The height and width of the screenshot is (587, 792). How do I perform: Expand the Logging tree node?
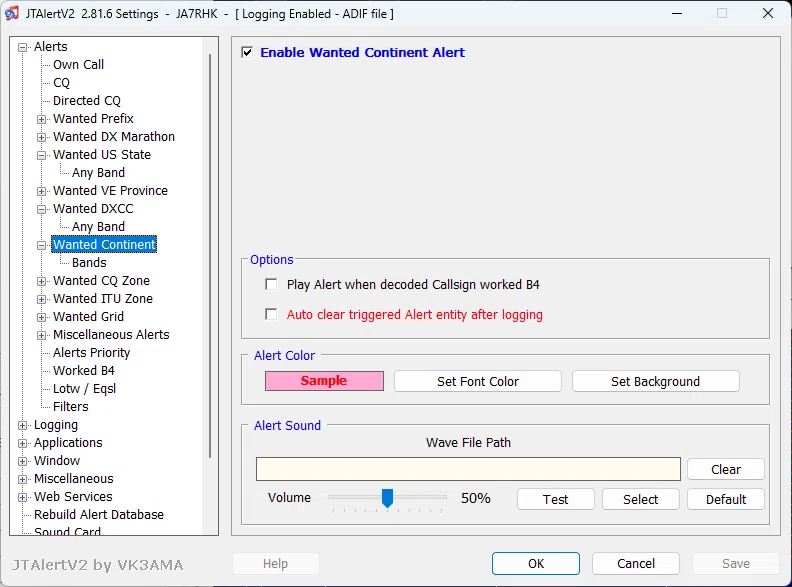[22, 425]
